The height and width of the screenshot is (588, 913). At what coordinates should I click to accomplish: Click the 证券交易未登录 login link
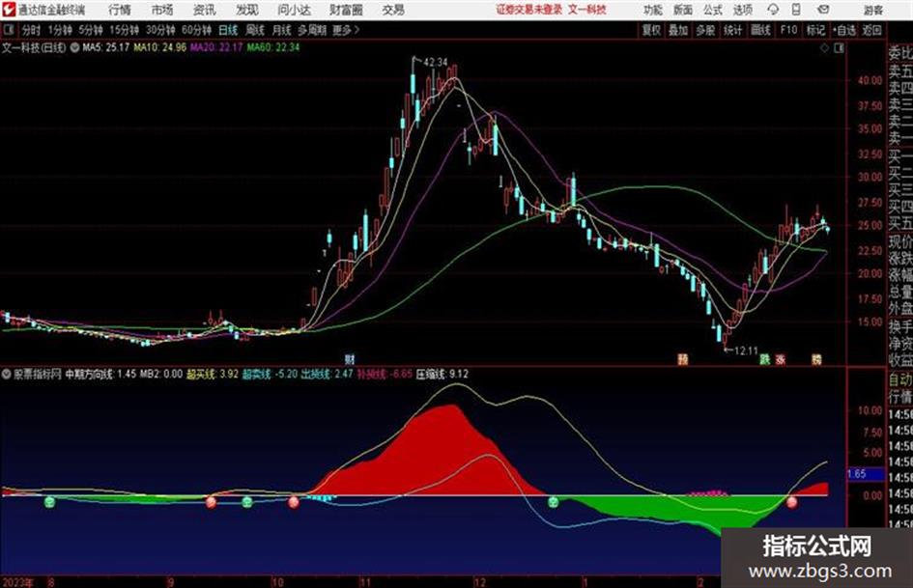coord(529,10)
